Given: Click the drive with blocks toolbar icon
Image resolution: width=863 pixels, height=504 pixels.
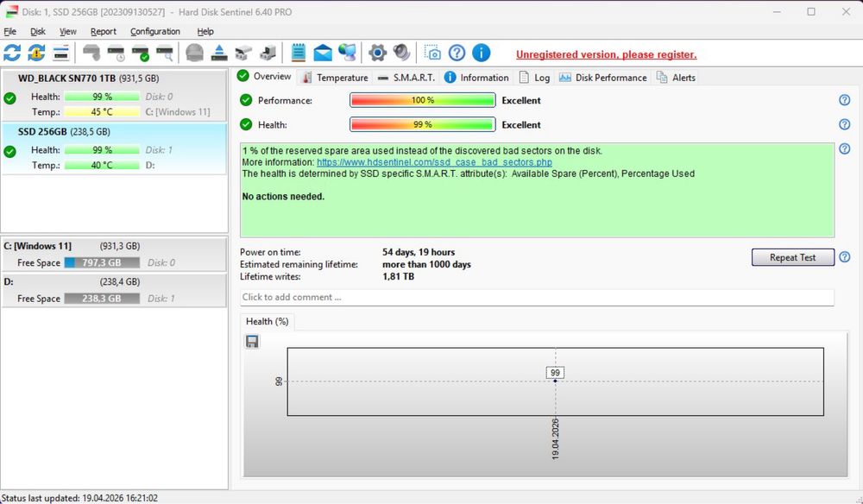Looking at the screenshot, I should click(243, 53).
